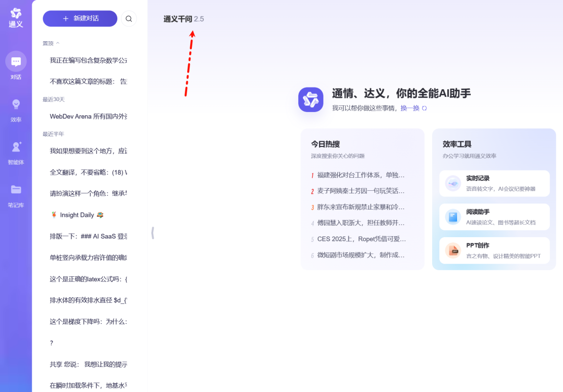The height and width of the screenshot is (392, 563).
Task: Open chat WebDev Arena 所有国内外
Action: pyautogui.click(x=88, y=116)
